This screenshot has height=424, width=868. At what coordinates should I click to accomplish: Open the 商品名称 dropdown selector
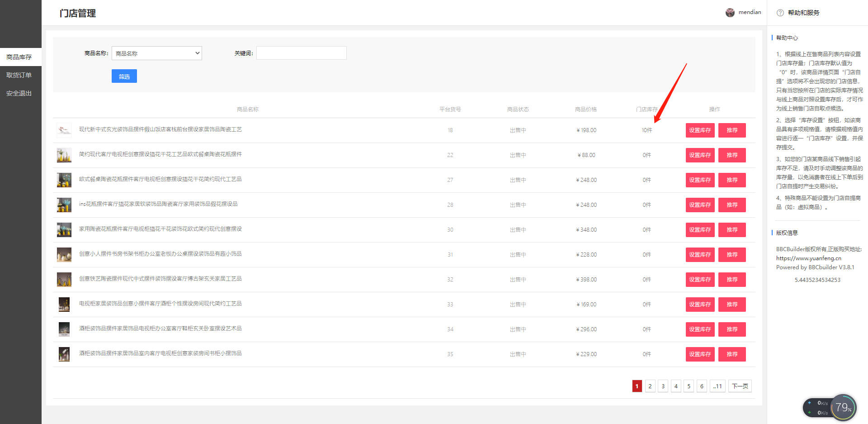157,53
